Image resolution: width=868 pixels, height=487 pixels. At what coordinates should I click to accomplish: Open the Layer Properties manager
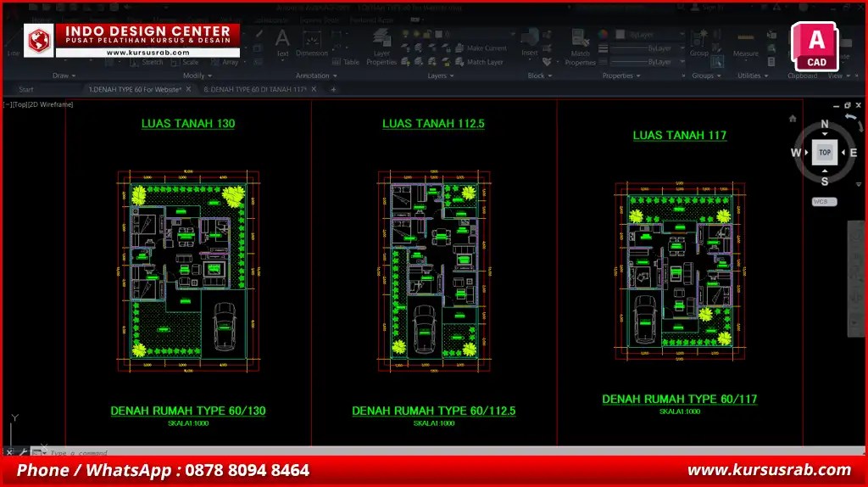point(381,48)
